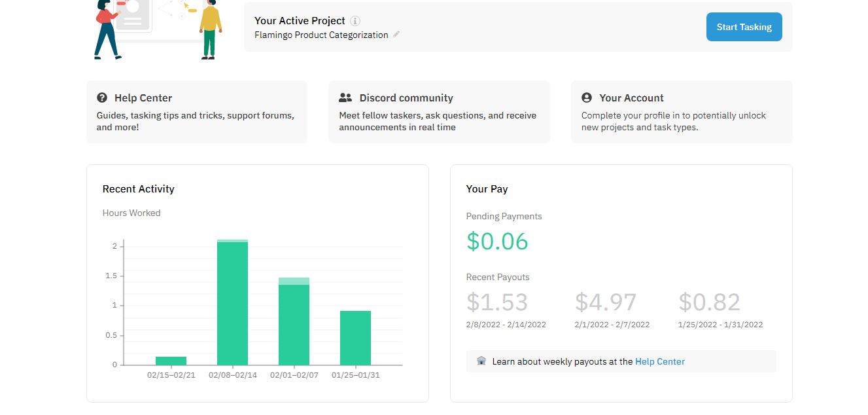Open the Help Center link in the payout note

coord(660,361)
